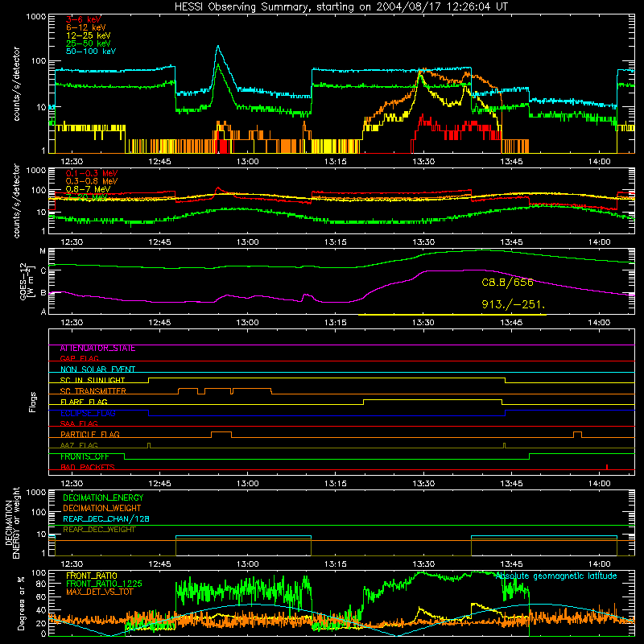Click the HESSI Observing Summary title
644x644 pixels.
point(341,6)
